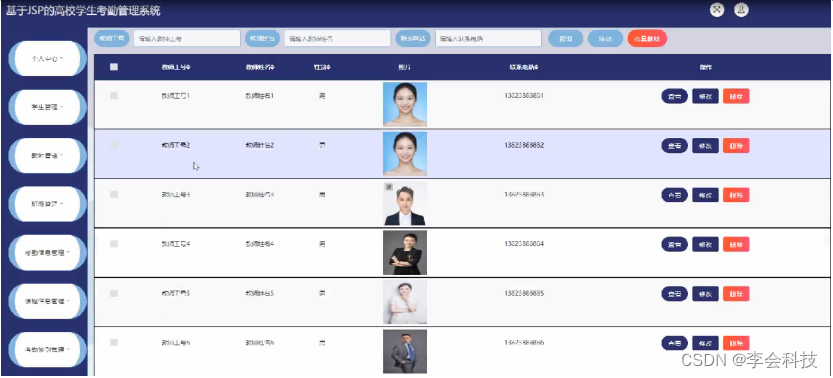The width and height of the screenshot is (833, 378).
Task: Expand the 请假信息管理 sidebar menu
Action: [x=48, y=301]
